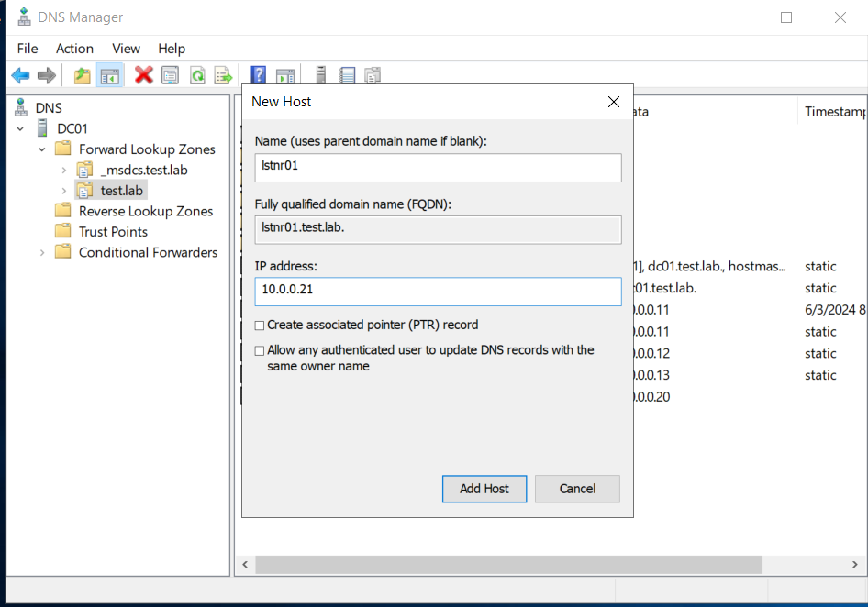Viewport: 868px width, 607px height.
Task: Enable Create associated pointer (PTR) record
Action: click(x=259, y=326)
